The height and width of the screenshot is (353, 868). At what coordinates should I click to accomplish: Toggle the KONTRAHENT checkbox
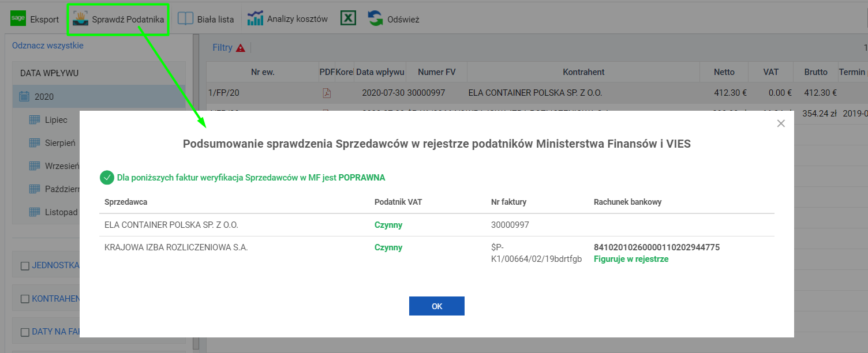click(x=24, y=299)
